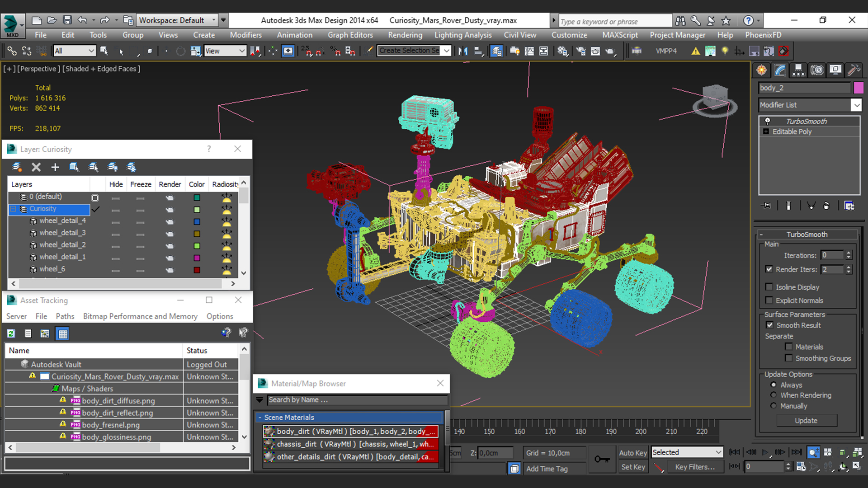Collapse the Curiosity layer tree

click(x=13, y=209)
